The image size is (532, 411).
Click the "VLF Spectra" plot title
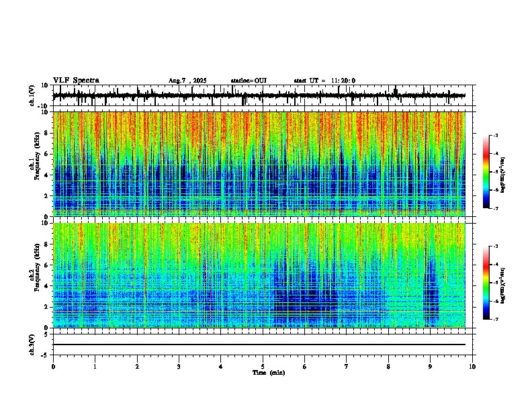[76, 81]
